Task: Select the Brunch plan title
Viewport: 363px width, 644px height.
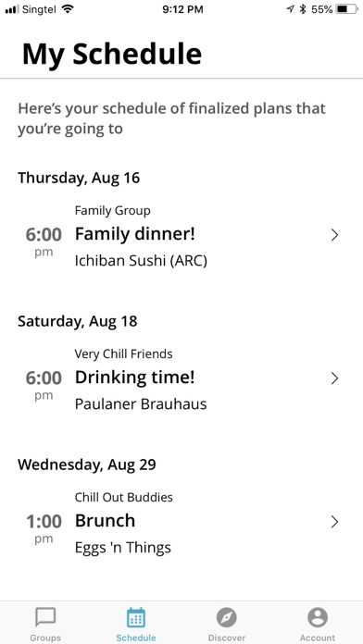Action: point(105,521)
